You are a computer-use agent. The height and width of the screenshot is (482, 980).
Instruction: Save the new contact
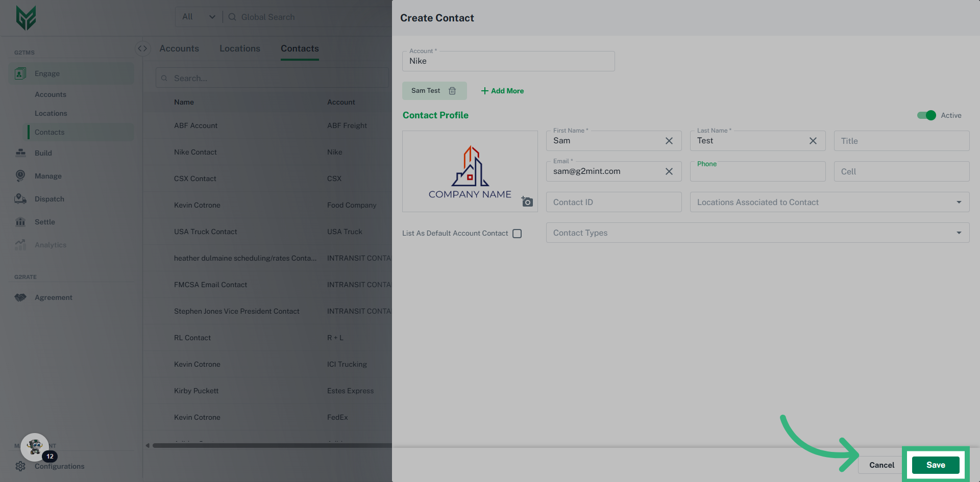(935, 465)
